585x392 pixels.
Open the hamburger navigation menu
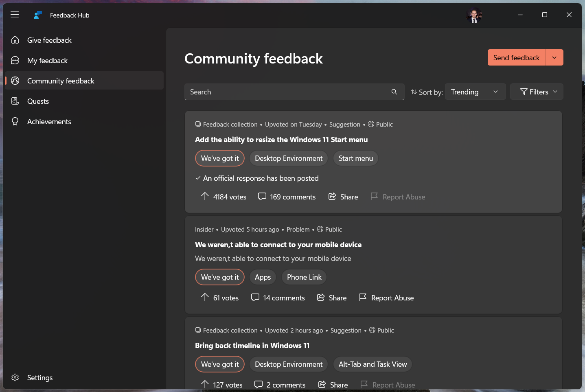tap(15, 15)
